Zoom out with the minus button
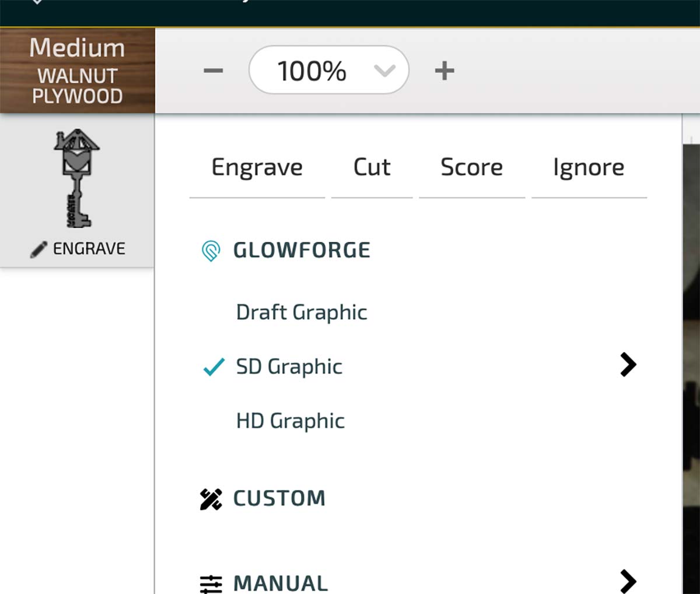700x594 pixels. [x=213, y=71]
